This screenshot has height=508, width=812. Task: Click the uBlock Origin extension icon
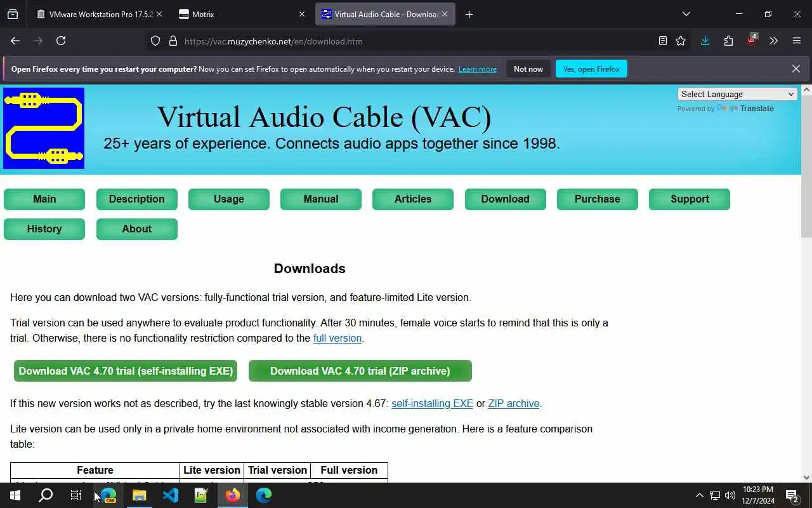tap(752, 41)
